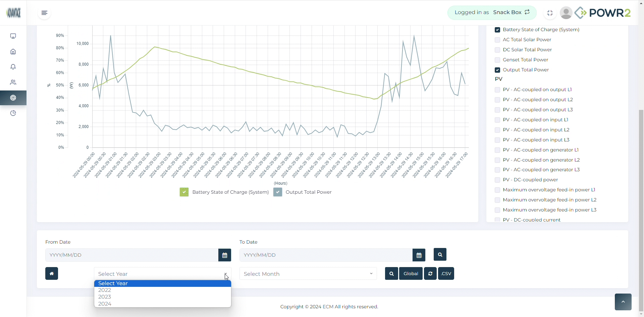Enable AC Total Solar Power checkbox
Viewport: 644px width, 317px height.
(x=497, y=40)
